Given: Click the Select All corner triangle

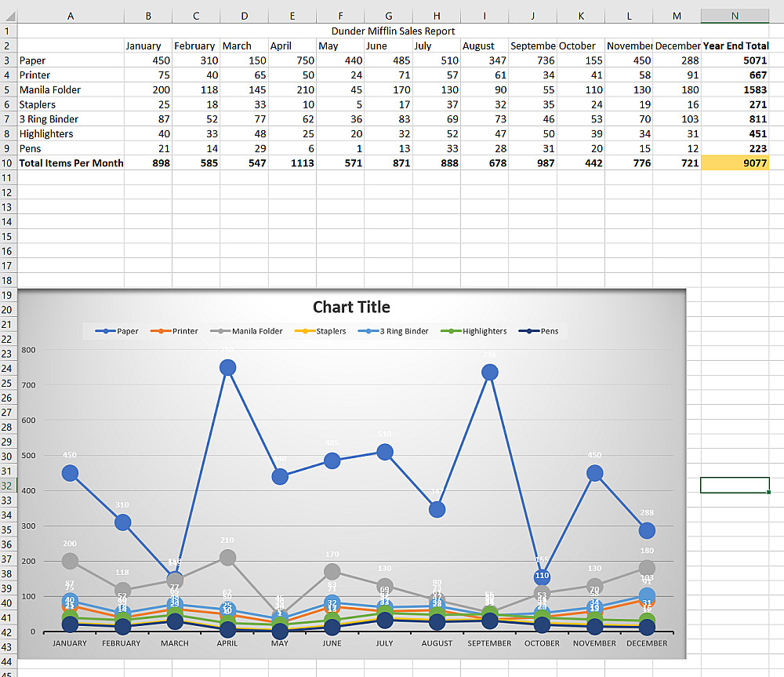Looking at the screenshot, I should (9, 16).
